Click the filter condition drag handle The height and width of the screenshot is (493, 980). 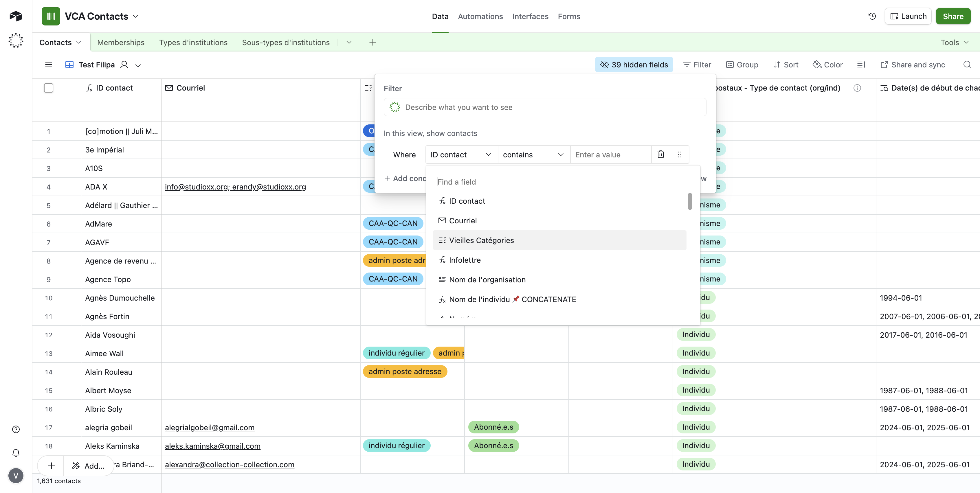pos(680,154)
